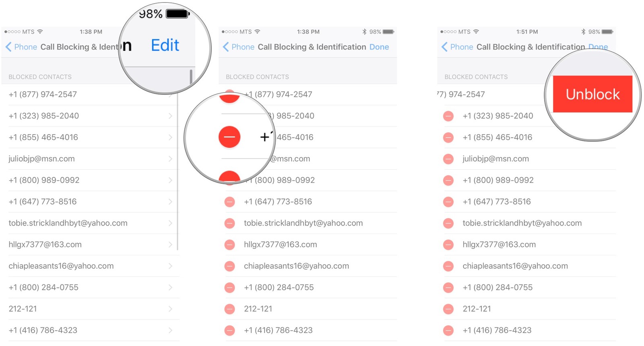The height and width of the screenshot is (346, 644).
Task: Tap minus beside +1 (800) 989-0992, third screen
Action: (448, 180)
